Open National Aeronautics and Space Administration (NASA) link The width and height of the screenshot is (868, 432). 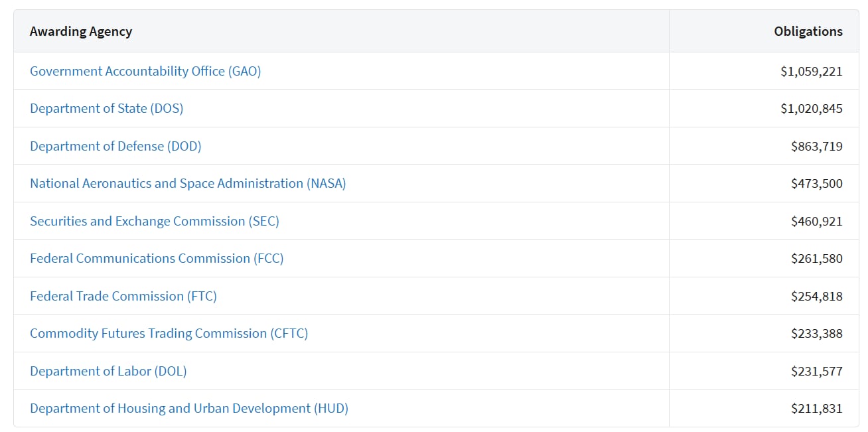[x=188, y=183]
